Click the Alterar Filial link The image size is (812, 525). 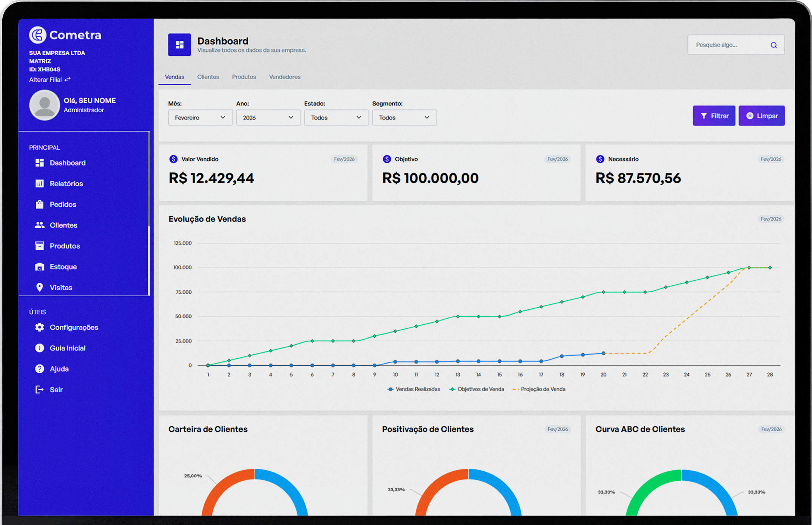point(50,80)
